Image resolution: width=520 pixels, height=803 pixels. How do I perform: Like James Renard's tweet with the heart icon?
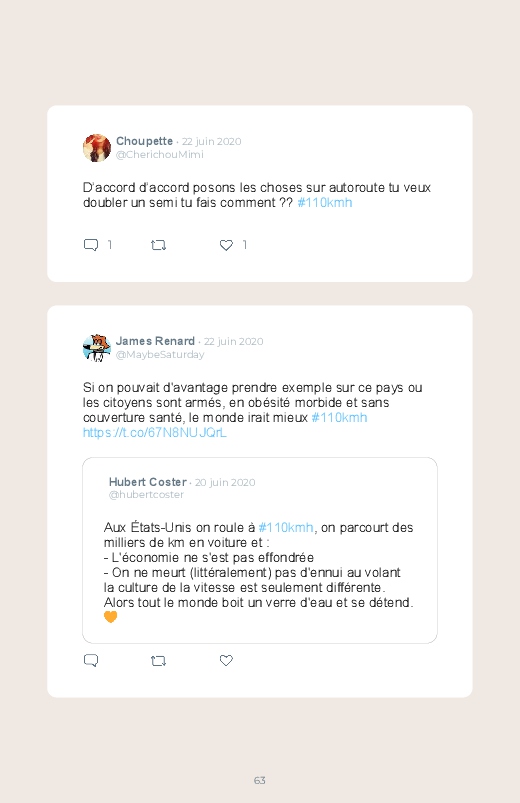point(226,661)
